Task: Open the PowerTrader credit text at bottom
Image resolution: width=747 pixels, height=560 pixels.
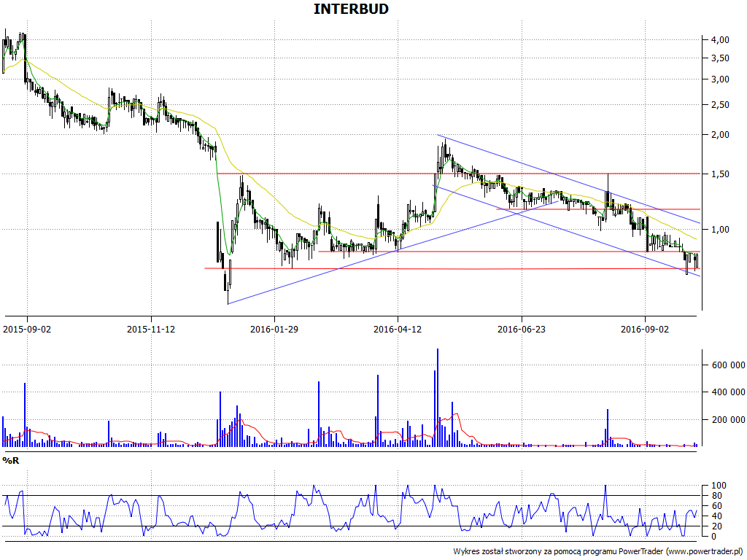Action: click(598, 551)
